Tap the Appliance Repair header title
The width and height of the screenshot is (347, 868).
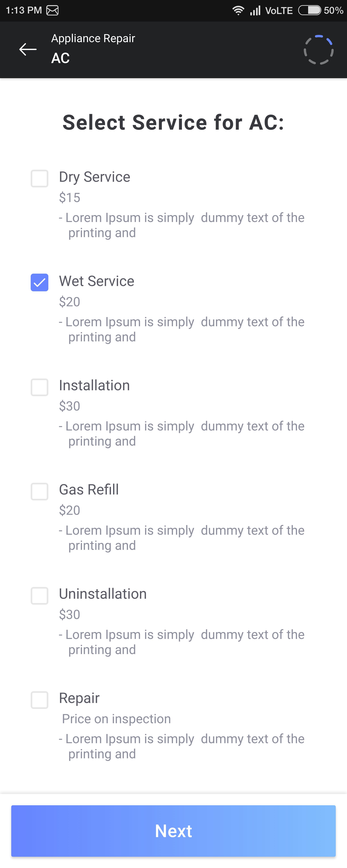point(93,38)
